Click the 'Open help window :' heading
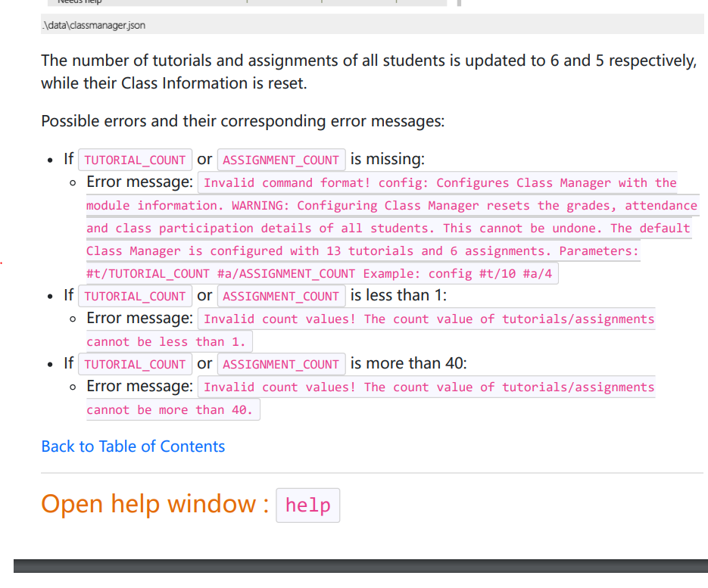708x588 pixels. [155, 503]
